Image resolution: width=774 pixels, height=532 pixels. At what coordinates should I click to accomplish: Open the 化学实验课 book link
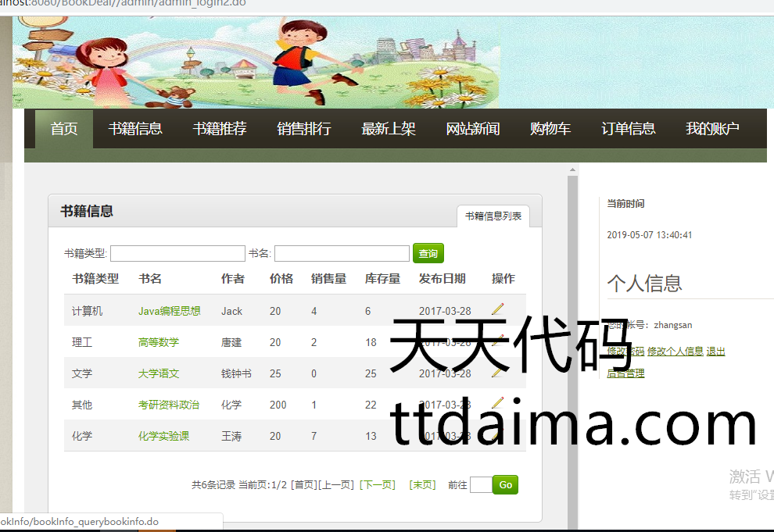(x=163, y=436)
